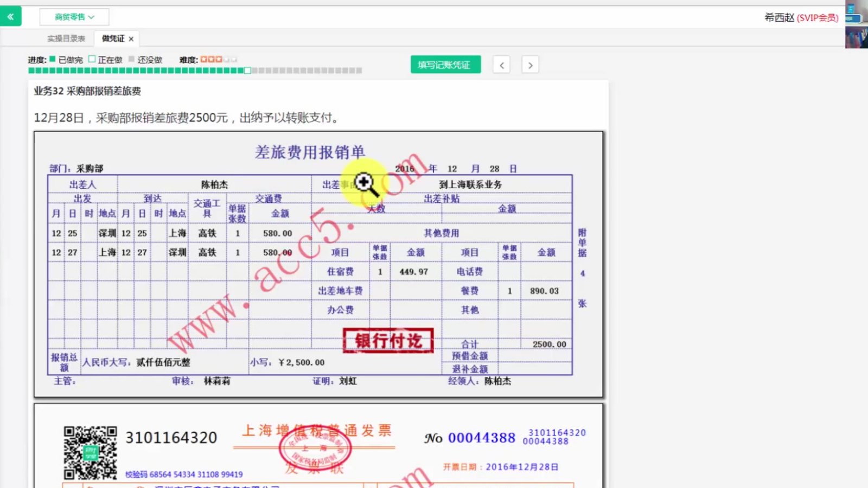Click the 差旅费用报销单 title
Image resolution: width=868 pixels, height=488 pixels.
coord(310,152)
